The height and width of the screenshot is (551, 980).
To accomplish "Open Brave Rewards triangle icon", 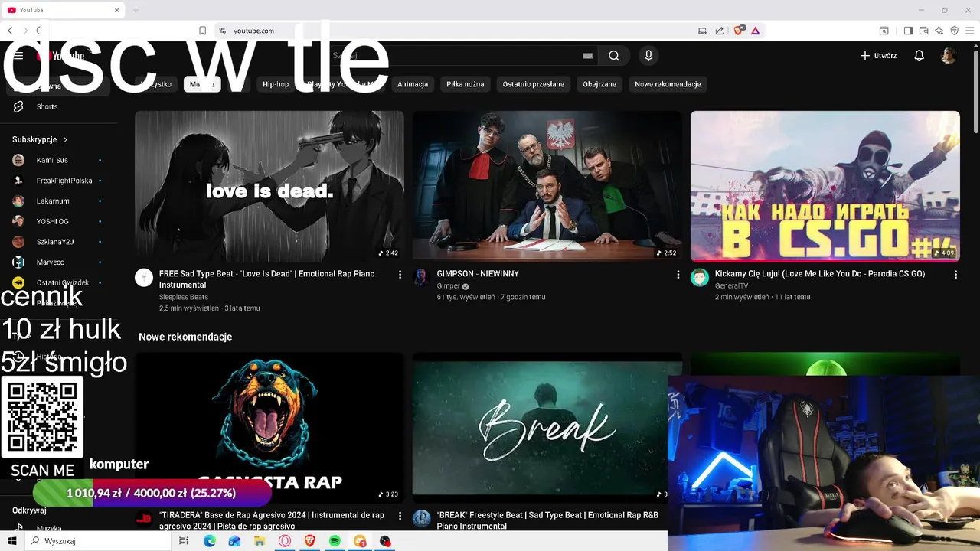I will click(x=755, y=31).
